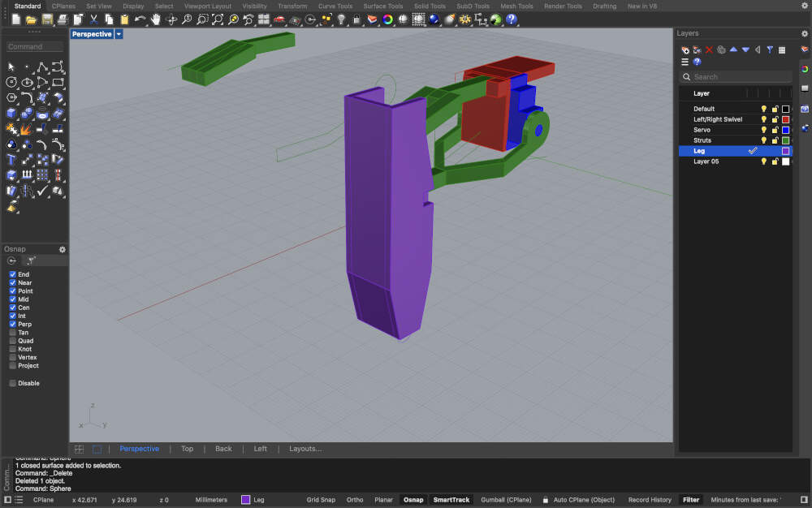Click the layer filter funnel icon

pyautogui.click(x=770, y=50)
